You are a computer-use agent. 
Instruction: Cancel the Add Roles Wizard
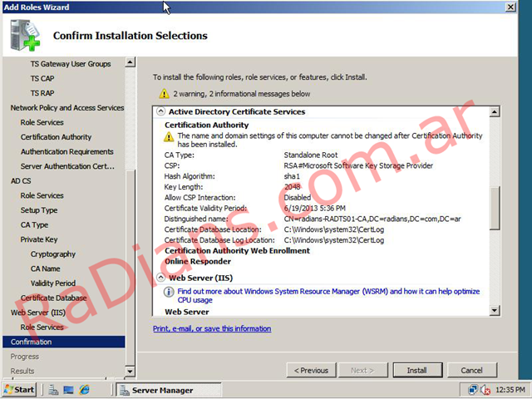471,370
